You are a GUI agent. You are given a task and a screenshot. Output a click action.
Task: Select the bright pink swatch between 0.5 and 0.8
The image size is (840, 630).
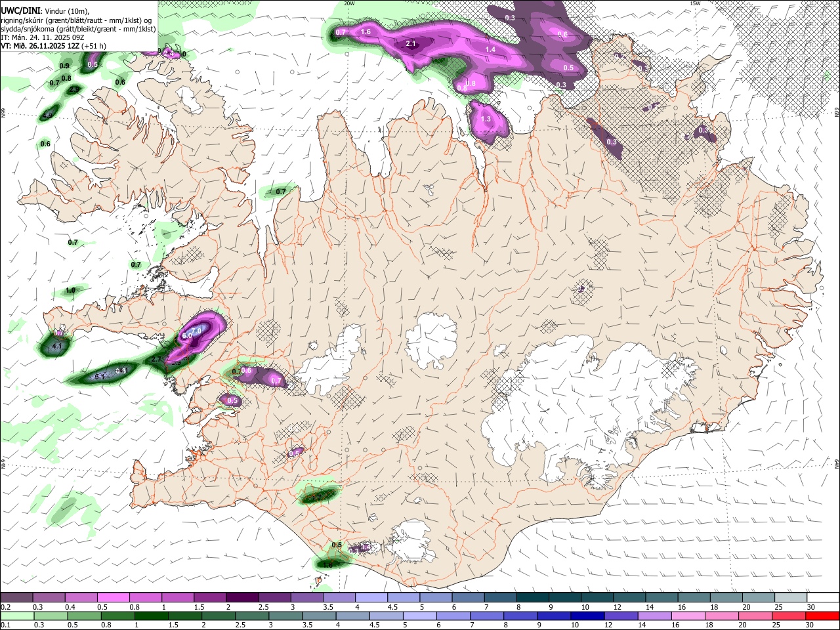(x=113, y=598)
